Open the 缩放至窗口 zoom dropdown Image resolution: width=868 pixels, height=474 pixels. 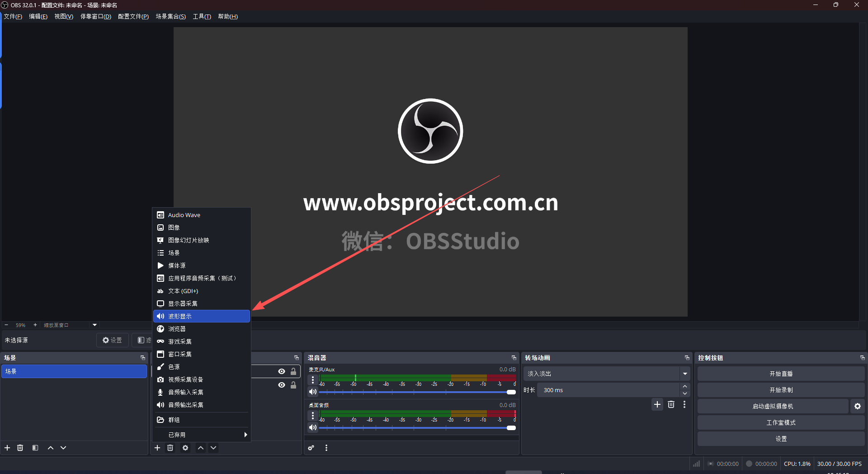point(94,325)
